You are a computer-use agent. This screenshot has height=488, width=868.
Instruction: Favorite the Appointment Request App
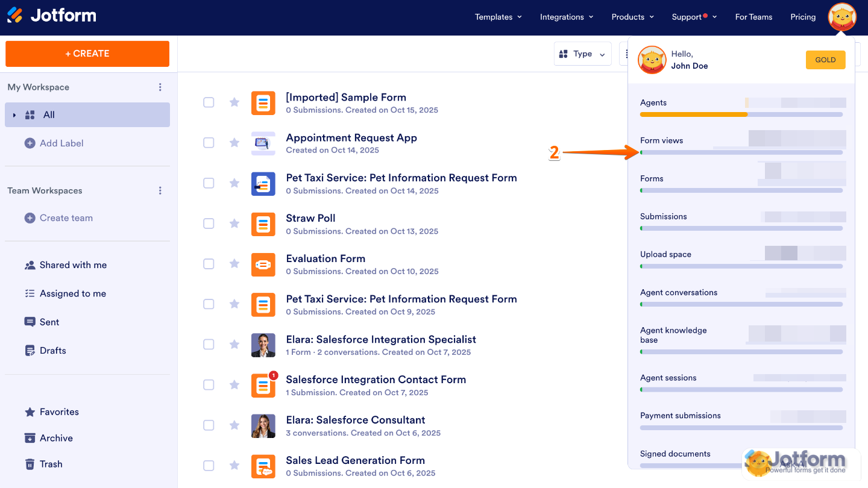tap(234, 143)
